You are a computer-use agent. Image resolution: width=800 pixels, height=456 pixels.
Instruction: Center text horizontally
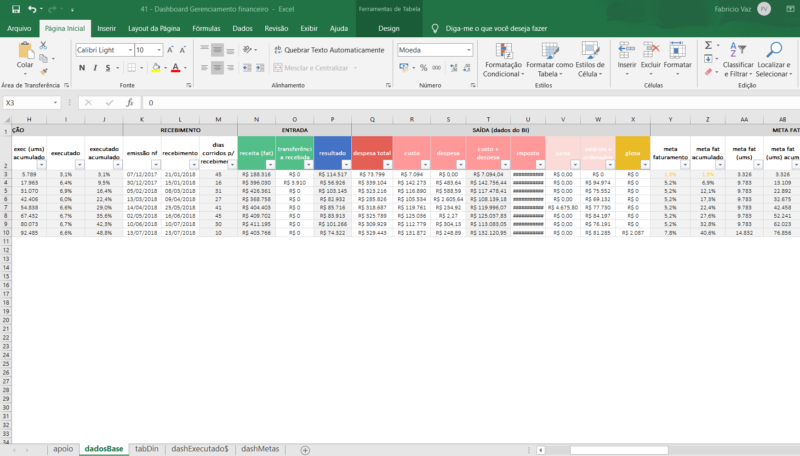217,68
